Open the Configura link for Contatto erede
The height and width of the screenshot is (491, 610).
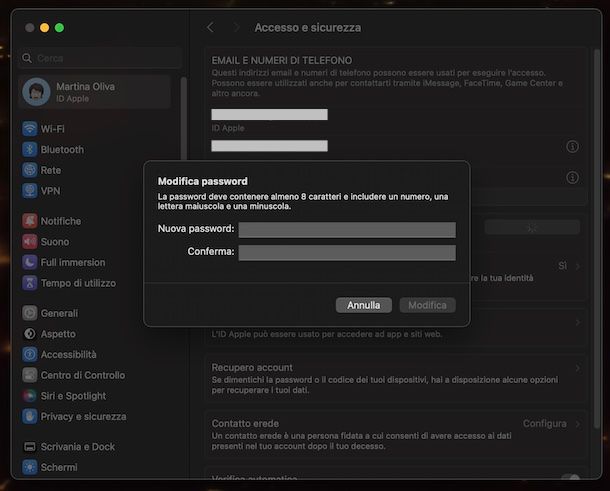544,424
